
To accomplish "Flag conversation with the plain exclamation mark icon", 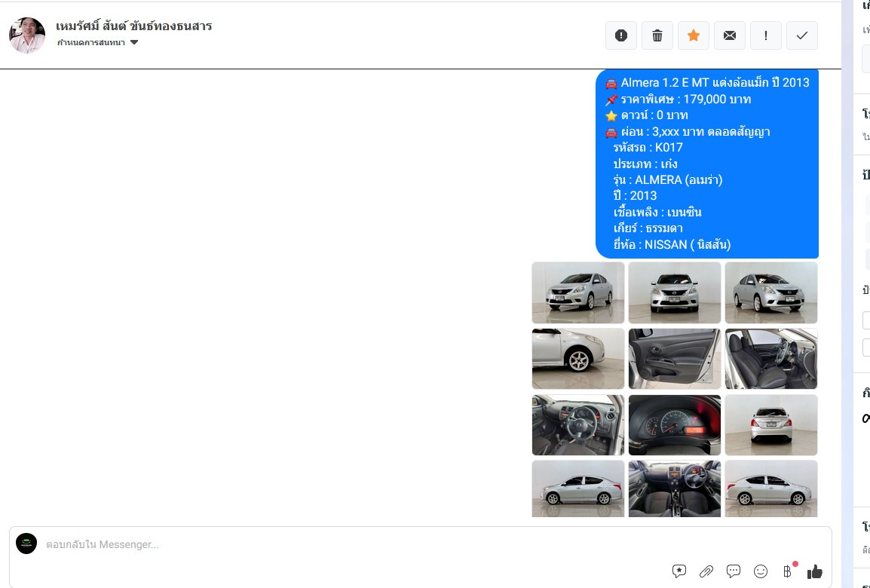I will (x=766, y=35).
